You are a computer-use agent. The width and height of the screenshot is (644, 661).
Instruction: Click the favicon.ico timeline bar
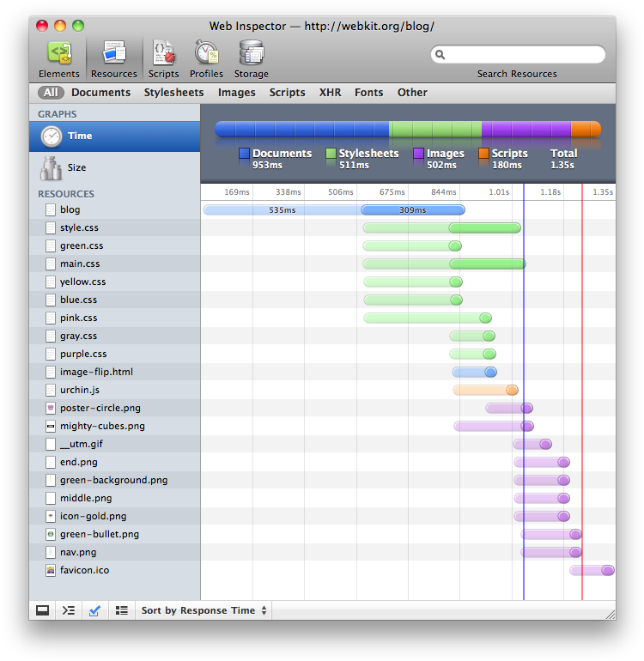pyautogui.click(x=592, y=570)
